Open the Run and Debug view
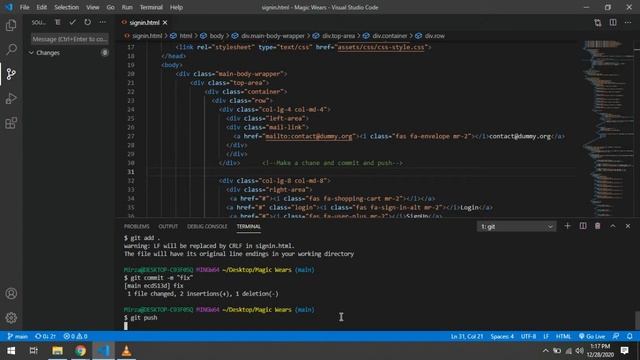The width and height of the screenshot is (640, 360). (11, 98)
